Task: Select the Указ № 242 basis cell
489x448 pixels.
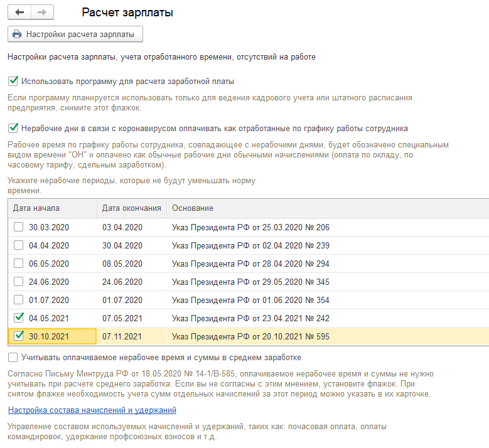Action: (x=250, y=318)
